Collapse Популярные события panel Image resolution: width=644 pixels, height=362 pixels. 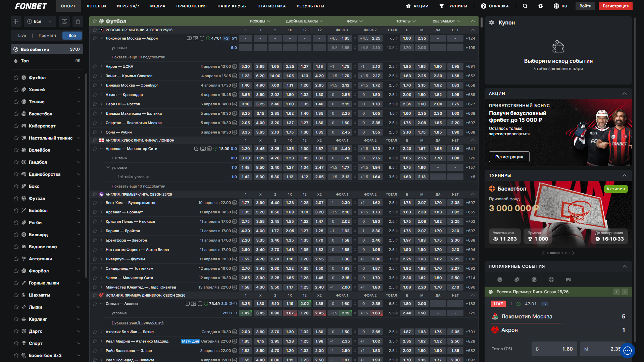pos(625,266)
